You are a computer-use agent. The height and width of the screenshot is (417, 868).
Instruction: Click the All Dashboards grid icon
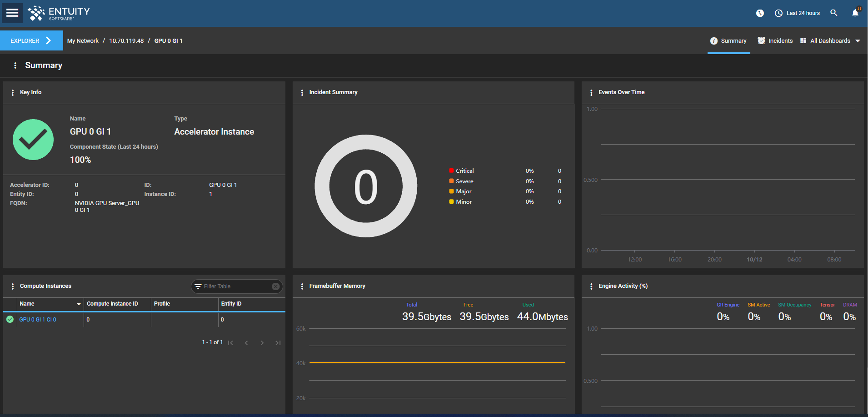coord(803,40)
